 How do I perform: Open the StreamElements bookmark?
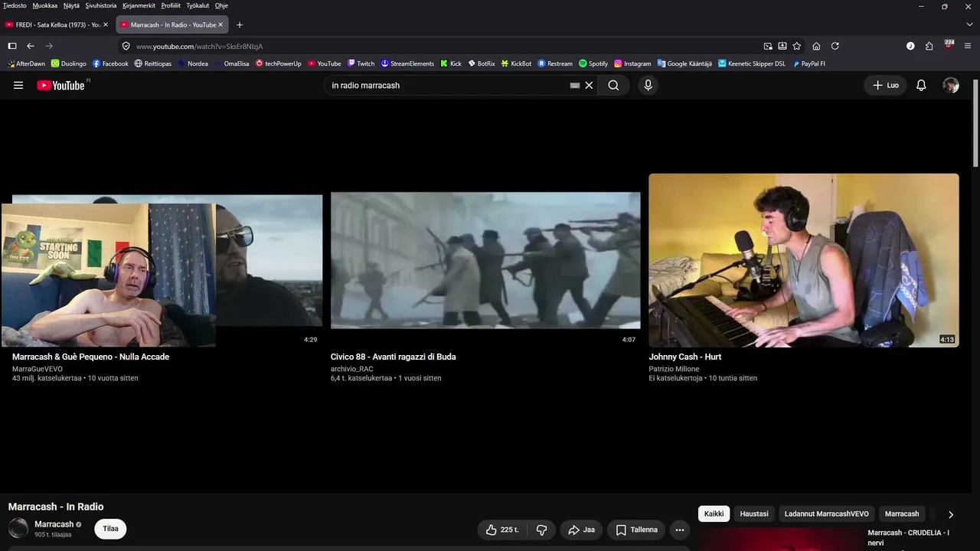(x=407, y=64)
